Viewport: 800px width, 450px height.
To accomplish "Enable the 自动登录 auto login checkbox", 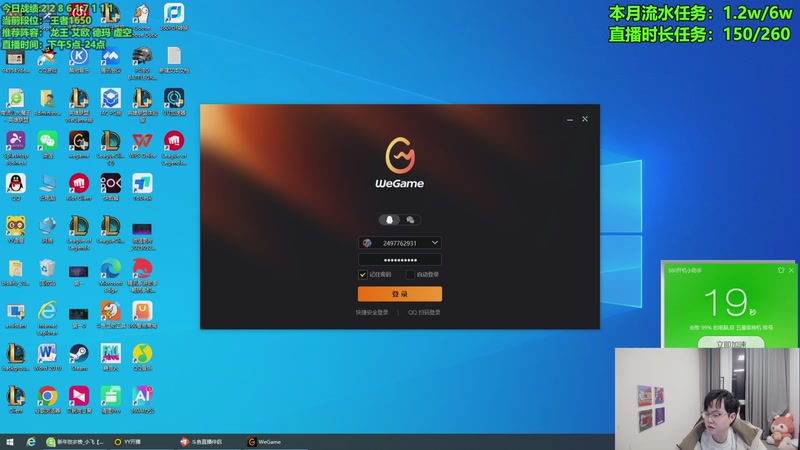I will pyautogui.click(x=410, y=274).
